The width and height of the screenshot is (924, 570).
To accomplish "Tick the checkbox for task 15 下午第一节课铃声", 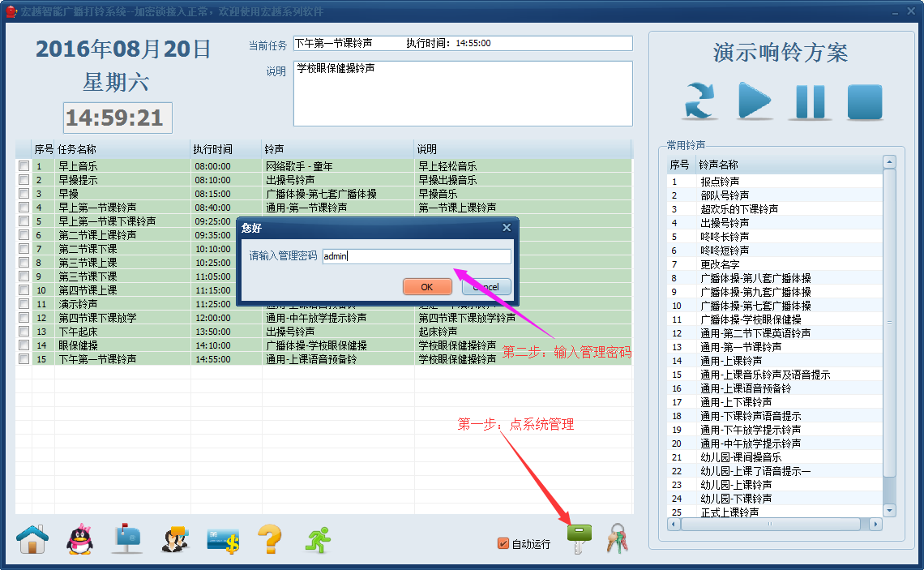I will click(x=24, y=359).
